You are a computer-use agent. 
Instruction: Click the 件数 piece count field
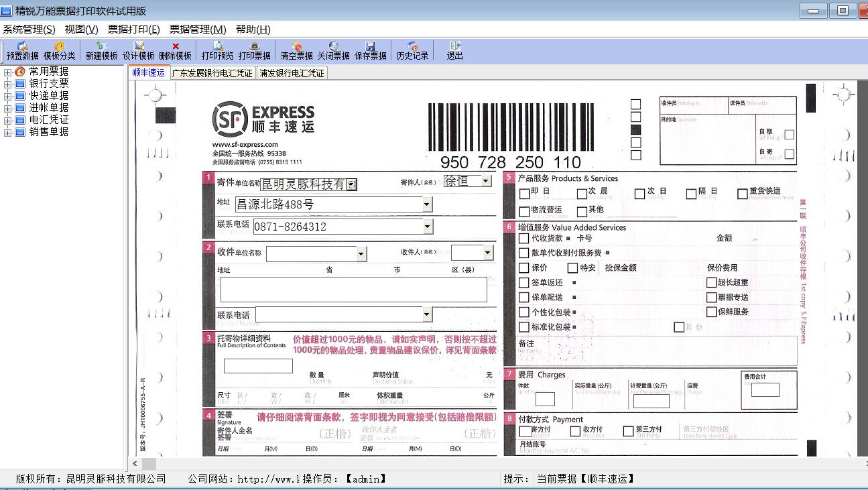click(545, 400)
